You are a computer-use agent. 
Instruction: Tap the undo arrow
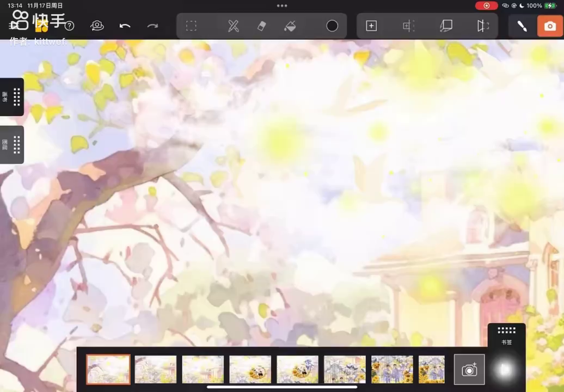[125, 26]
